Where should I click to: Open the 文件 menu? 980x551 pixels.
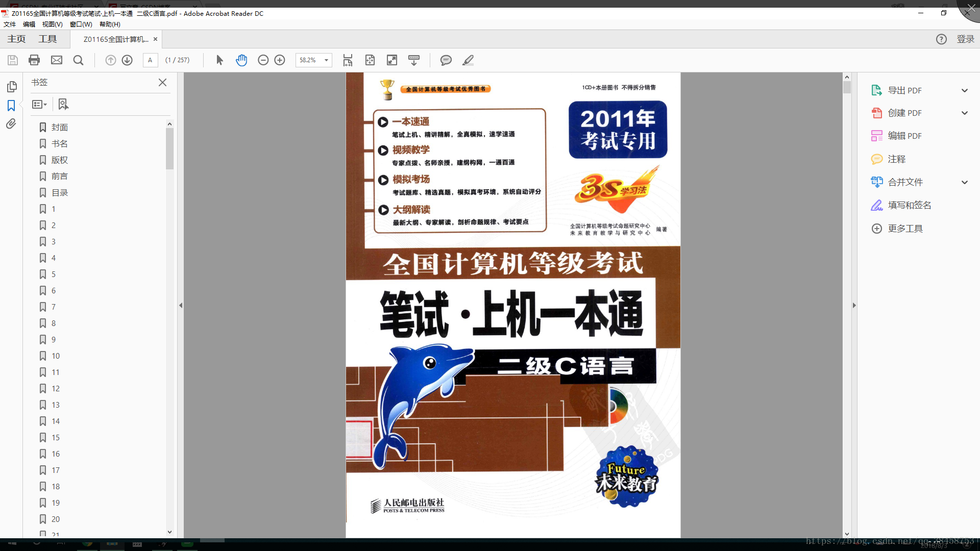pos(10,24)
